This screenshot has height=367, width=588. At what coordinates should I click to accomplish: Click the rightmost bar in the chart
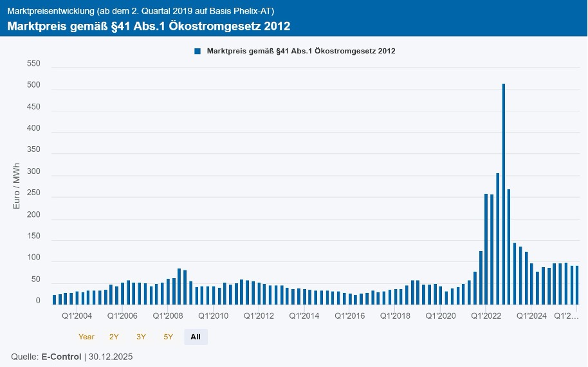(x=577, y=285)
